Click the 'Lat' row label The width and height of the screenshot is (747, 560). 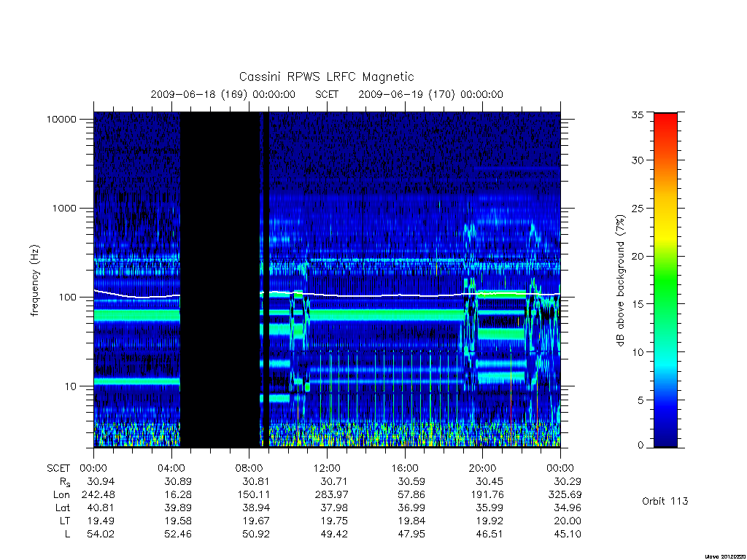coord(63,507)
